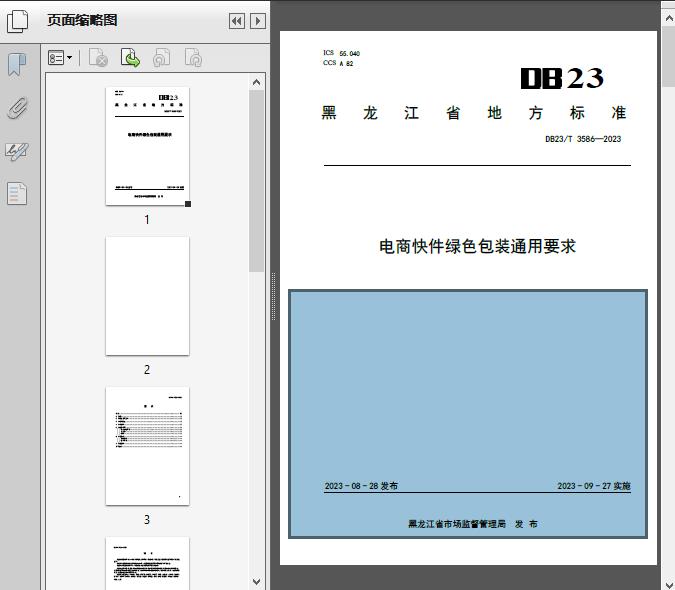
Task: Click the extract pages icon
Action: coord(130,59)
